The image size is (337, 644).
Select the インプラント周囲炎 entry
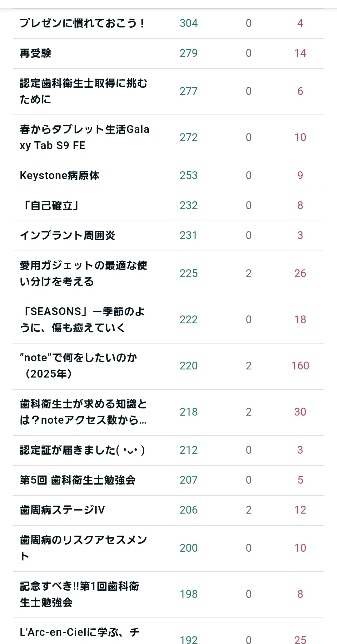tap(67, 236)
